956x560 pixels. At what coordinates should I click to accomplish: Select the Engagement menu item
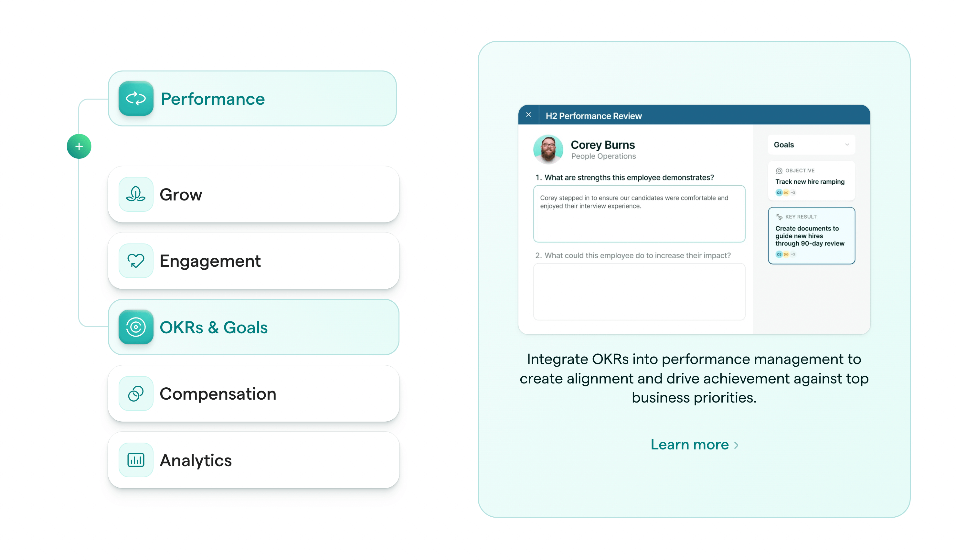point(253,261)
